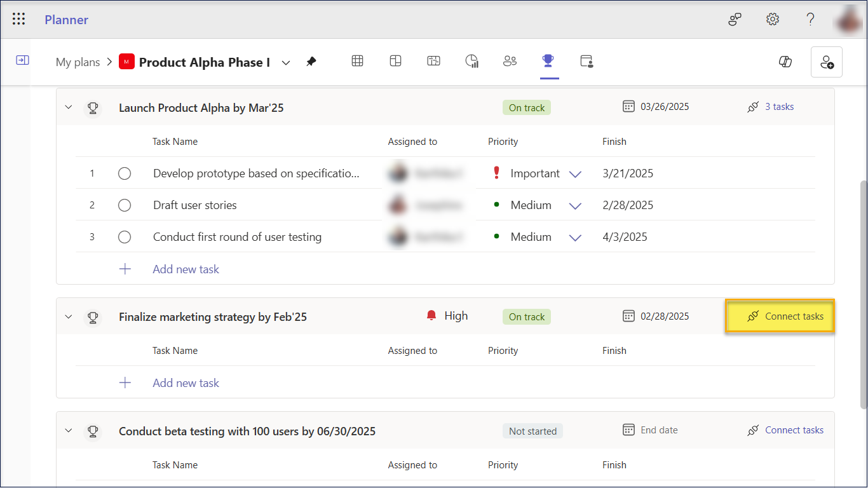Complete the 'Develop prototype' task circle
Image resolution: width=868 pixels, height=488 pixels.
click(x=125, y=173)
